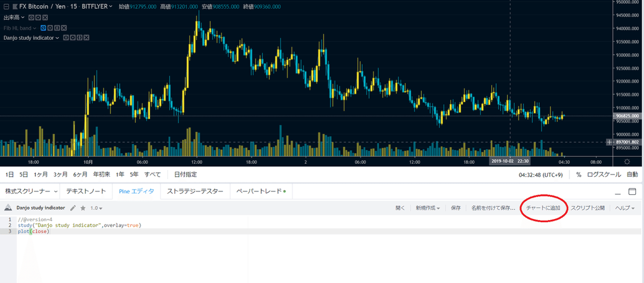Expand the 新規作成 dropdown

click(x=428, y=208)
